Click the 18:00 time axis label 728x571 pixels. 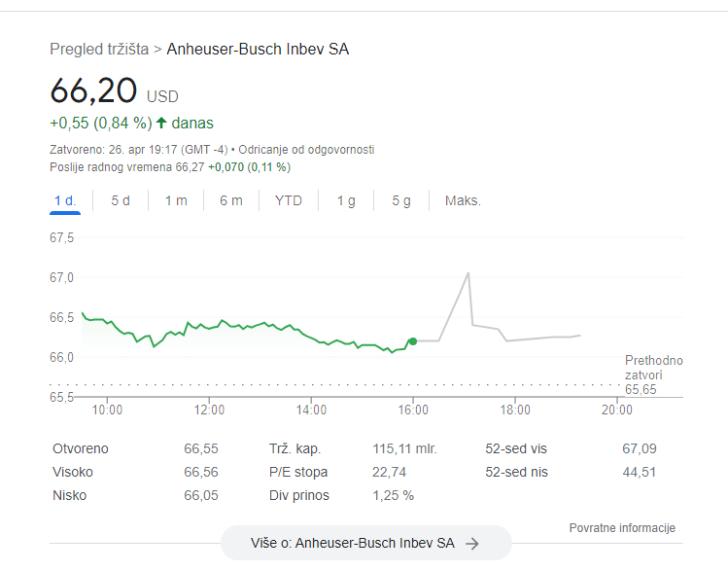pyautogui.click(x=515, y=410)
